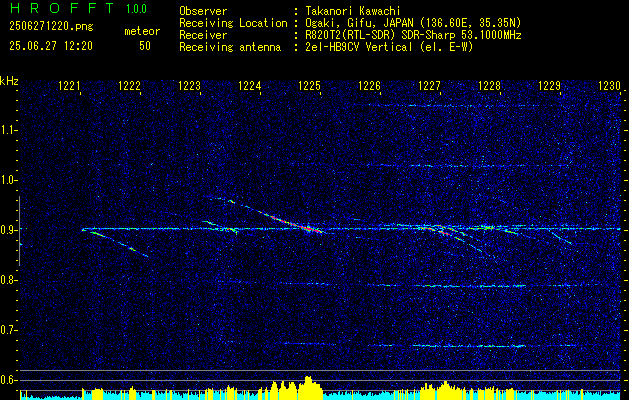Click time marker 1227
The image size is (629, 400).
click(429, 85)
